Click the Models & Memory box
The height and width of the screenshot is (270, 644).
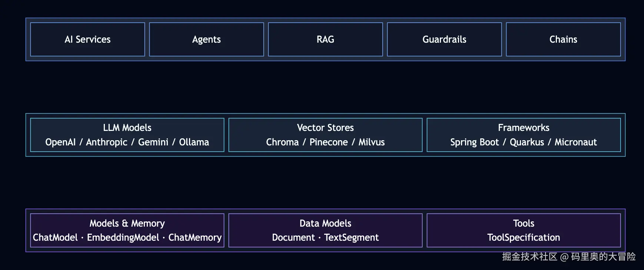tap(127, 230)
